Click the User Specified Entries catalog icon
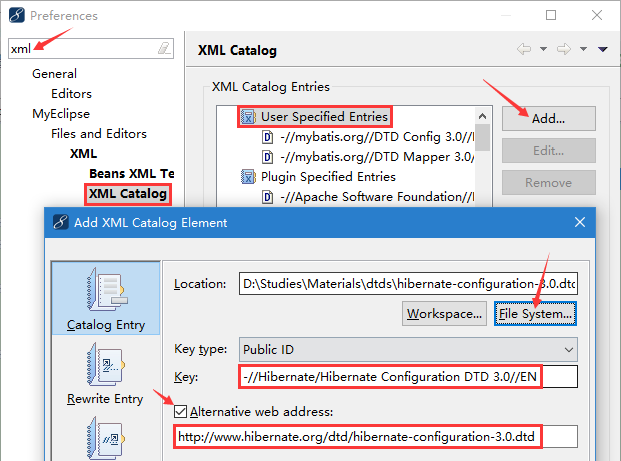 coord(248,117)
